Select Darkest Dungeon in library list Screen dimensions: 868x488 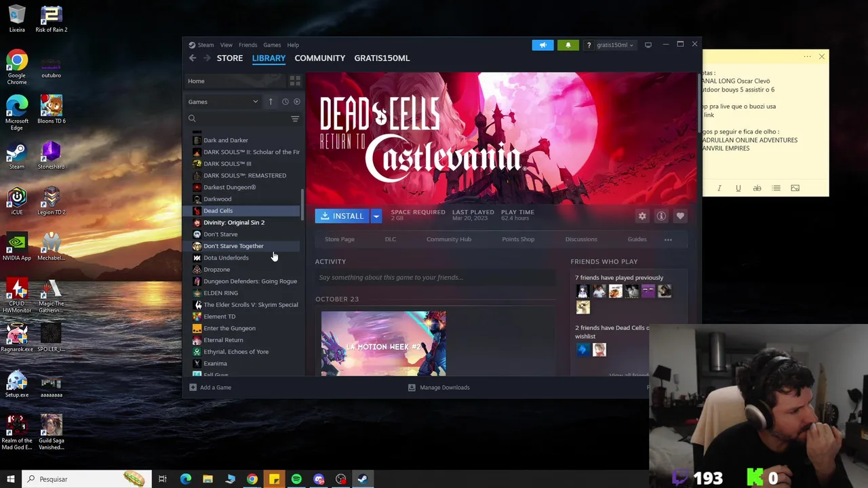pyautogui.click(x=230, y=187)
